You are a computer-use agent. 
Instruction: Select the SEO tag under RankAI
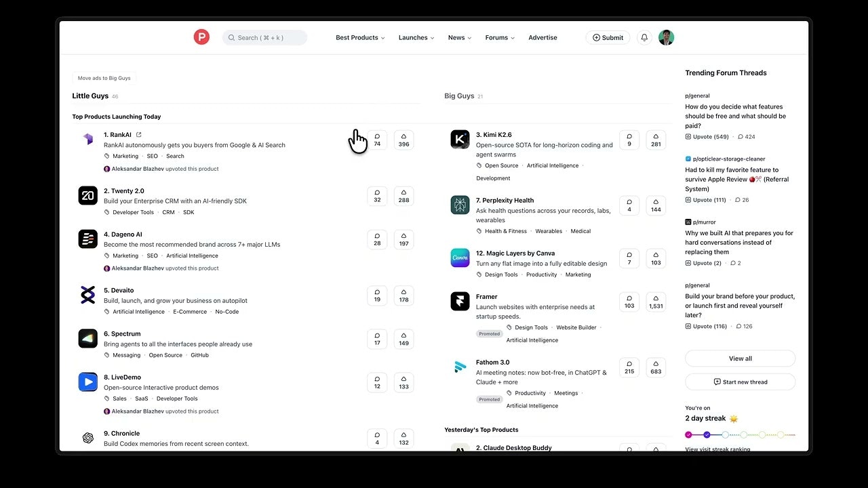pyautogui.click(x=152, y=156)
